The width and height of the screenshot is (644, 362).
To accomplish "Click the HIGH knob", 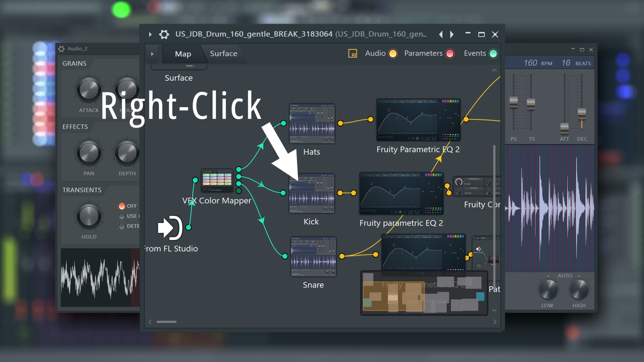I will 579,290.
